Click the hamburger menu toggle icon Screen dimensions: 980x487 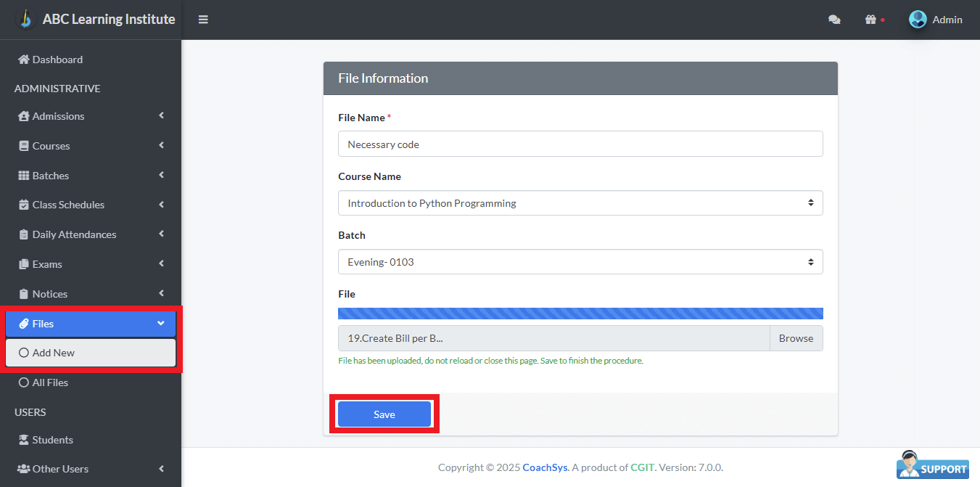203,20
